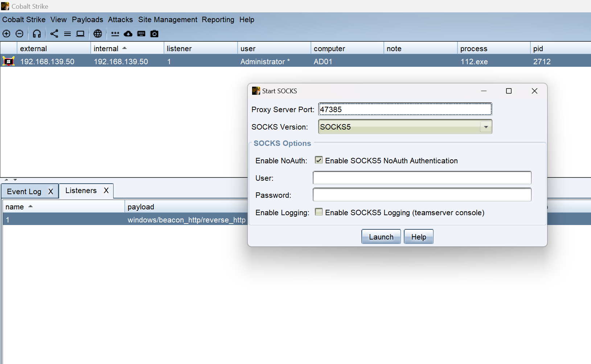The height and width of the screenshot is (364, 591).
Task: Open downloaded files cloud icon
Action: [x=128, y=34]
